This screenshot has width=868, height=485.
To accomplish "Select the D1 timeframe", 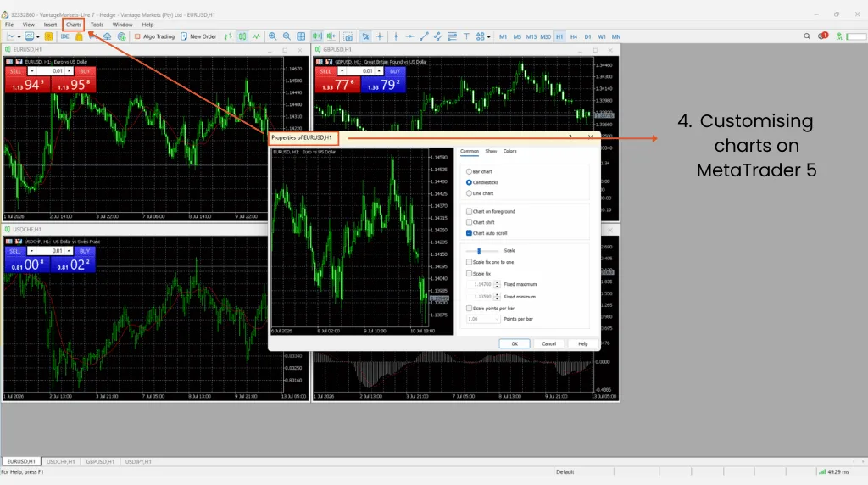I will pos(587,36).
